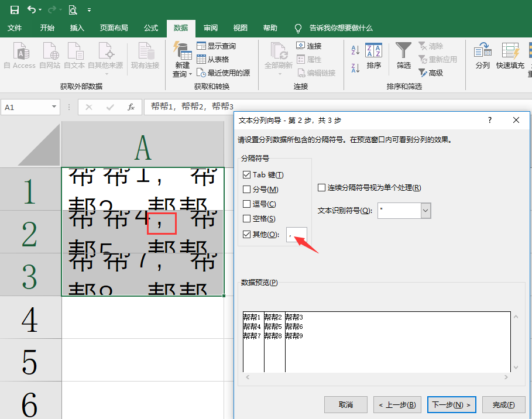Click the Name Box showing A1
This screenshot has height=419, width=532.
pos(26,107)
